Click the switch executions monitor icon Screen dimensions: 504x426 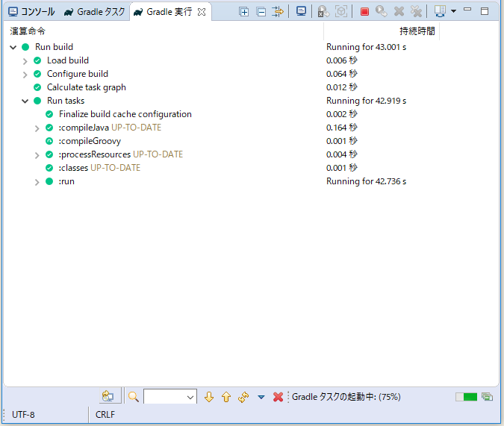(440, 12)
